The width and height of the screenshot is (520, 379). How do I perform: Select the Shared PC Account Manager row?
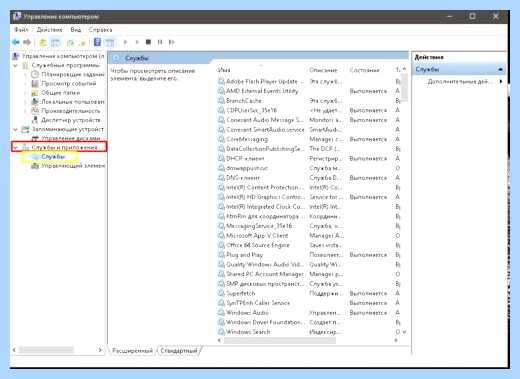click(x=309, y=274)
